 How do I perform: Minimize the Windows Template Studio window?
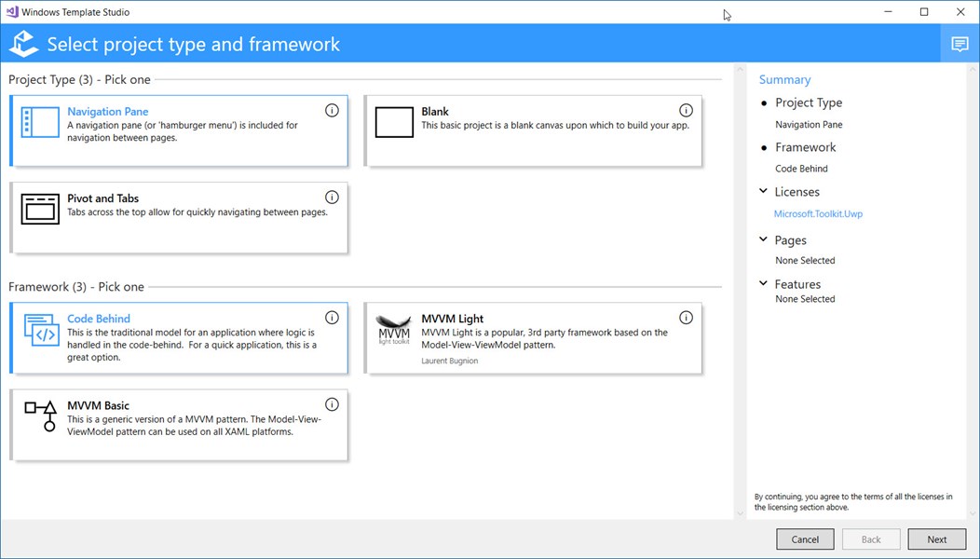(x=888, y=12)
